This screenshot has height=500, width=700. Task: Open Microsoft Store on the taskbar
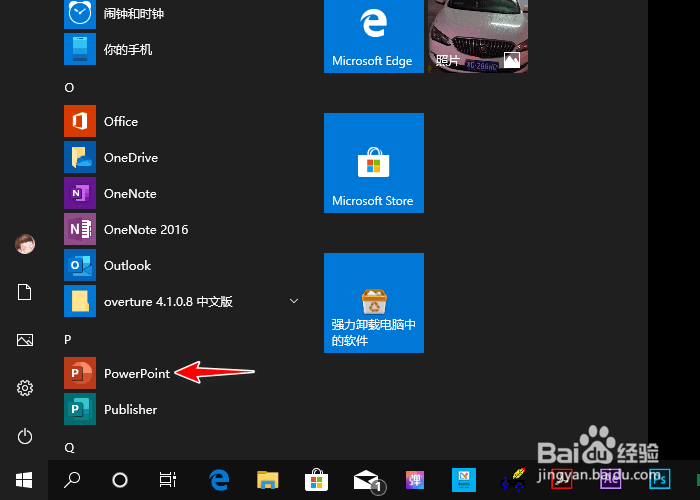317,480
